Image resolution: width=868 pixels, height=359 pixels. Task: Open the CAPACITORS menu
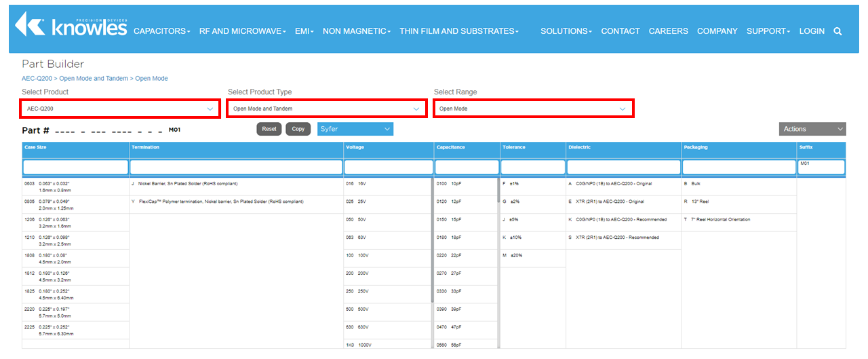point(161,31)
